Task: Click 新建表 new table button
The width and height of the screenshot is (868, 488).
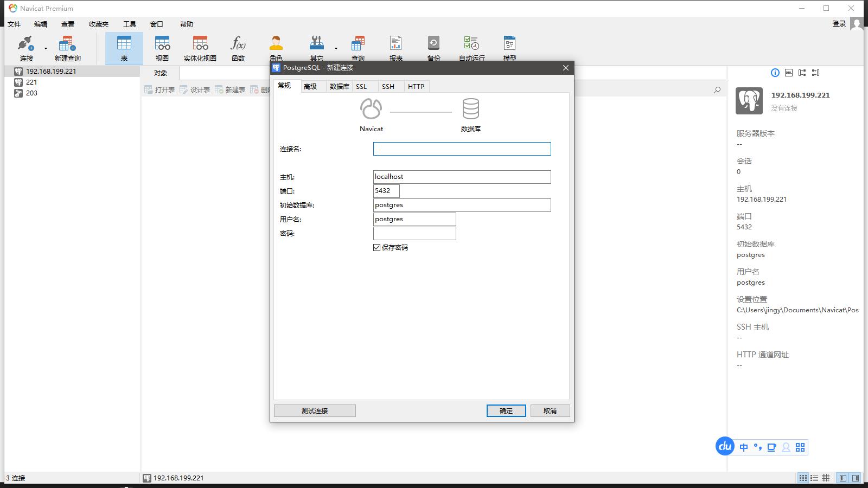Action: pyautogui.click(x=230, y=89)
